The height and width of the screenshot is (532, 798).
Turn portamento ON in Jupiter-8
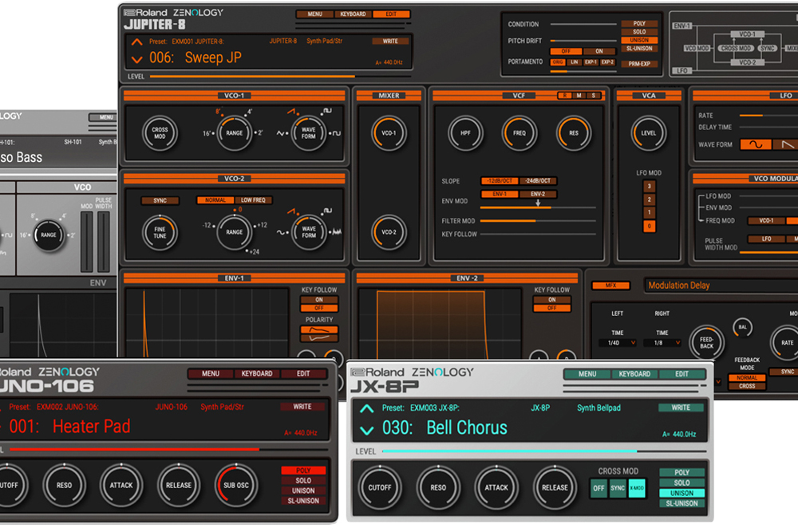(598, 51)
